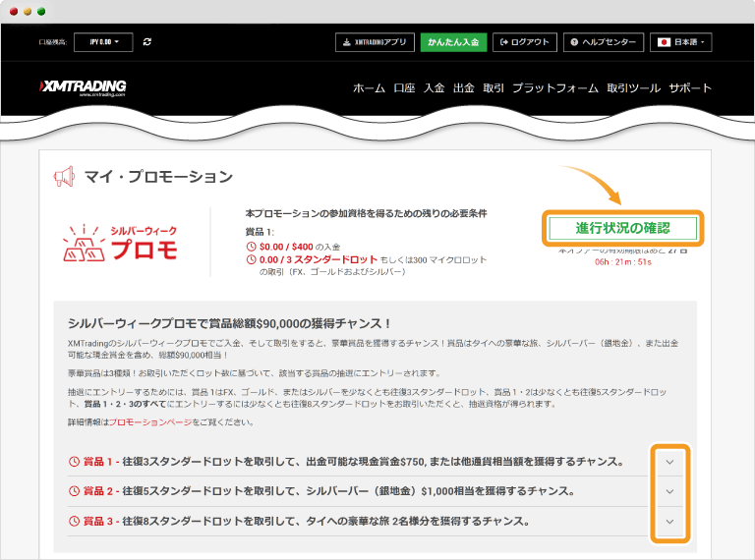Click the red window close dot
The height and width of the screenshot is (560, 755).
(14, 12)
